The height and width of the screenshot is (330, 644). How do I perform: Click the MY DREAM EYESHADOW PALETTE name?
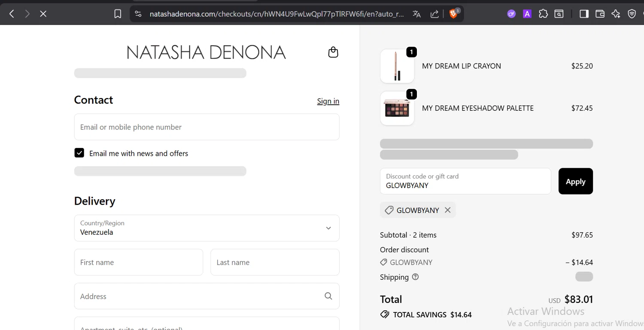click(478, 108)
